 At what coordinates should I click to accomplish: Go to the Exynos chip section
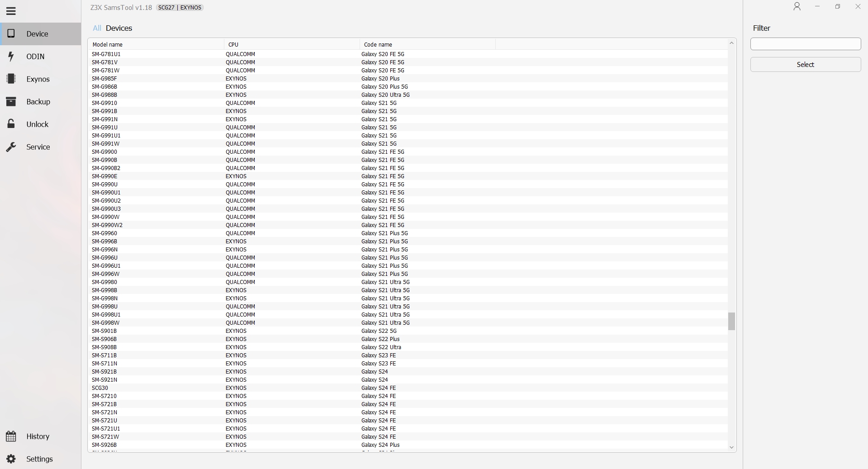pos(11,79)
